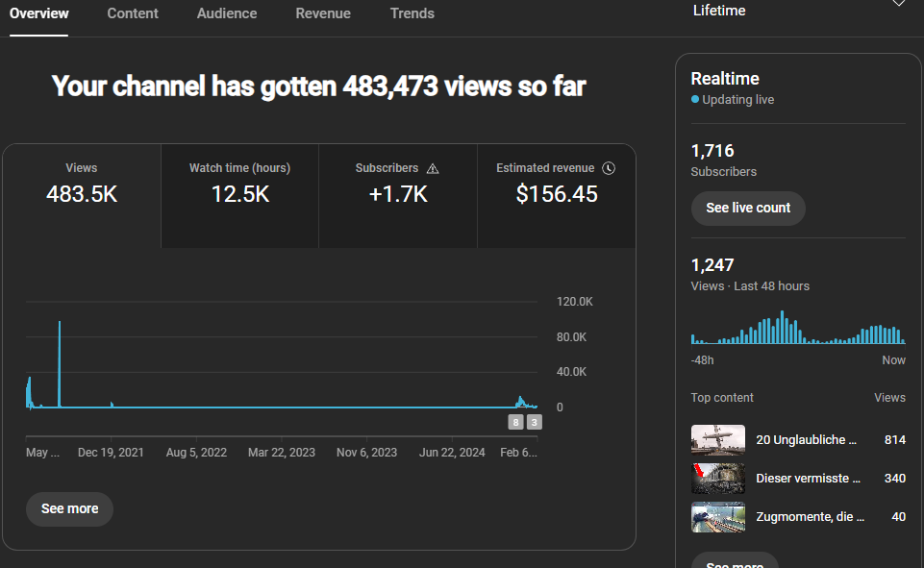This screenshot has height=568, width=924.
Task: Select the Watch time (hours) card
Action: (239, 196)
